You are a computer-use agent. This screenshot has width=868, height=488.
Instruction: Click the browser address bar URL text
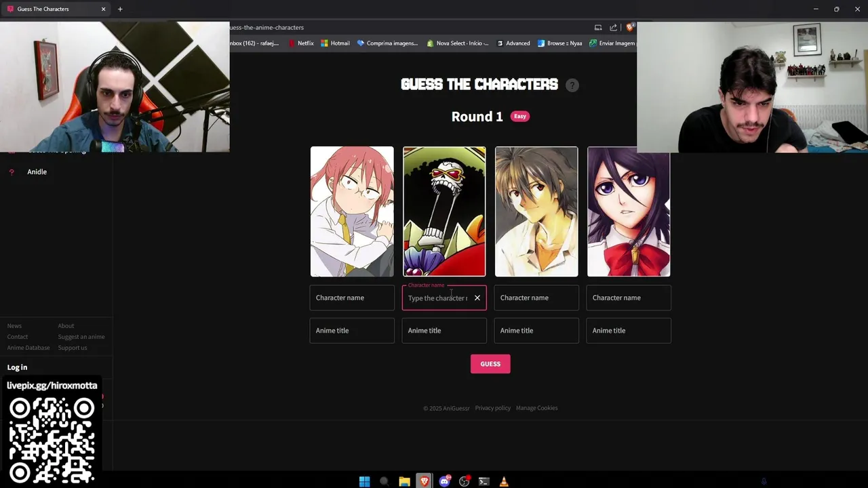tap(267, 28)
